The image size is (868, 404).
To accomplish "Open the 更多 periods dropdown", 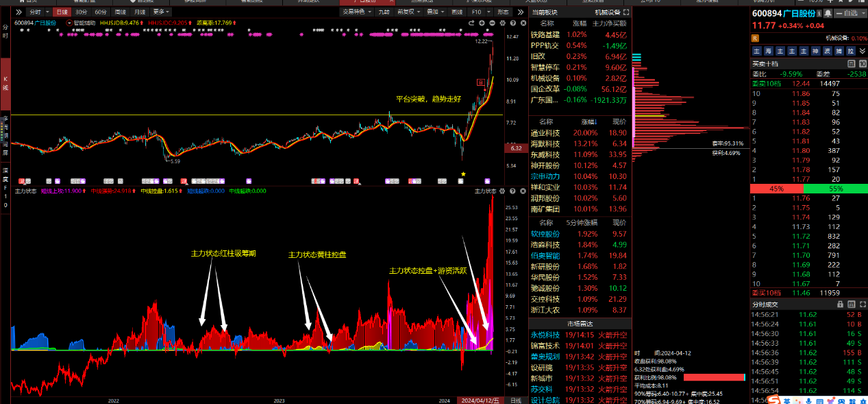I will (x=160, y=12).
